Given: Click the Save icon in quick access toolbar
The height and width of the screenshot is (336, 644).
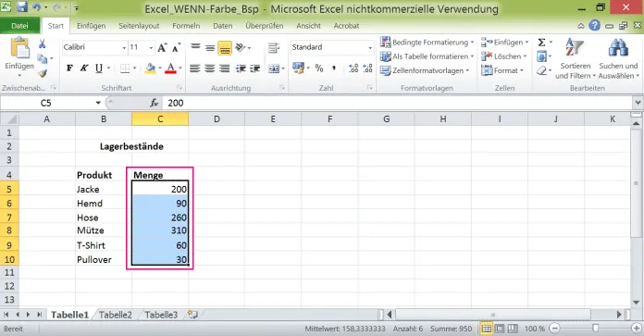Looking at the screenshot, I should pyautogui.click(x=21, y=7).
